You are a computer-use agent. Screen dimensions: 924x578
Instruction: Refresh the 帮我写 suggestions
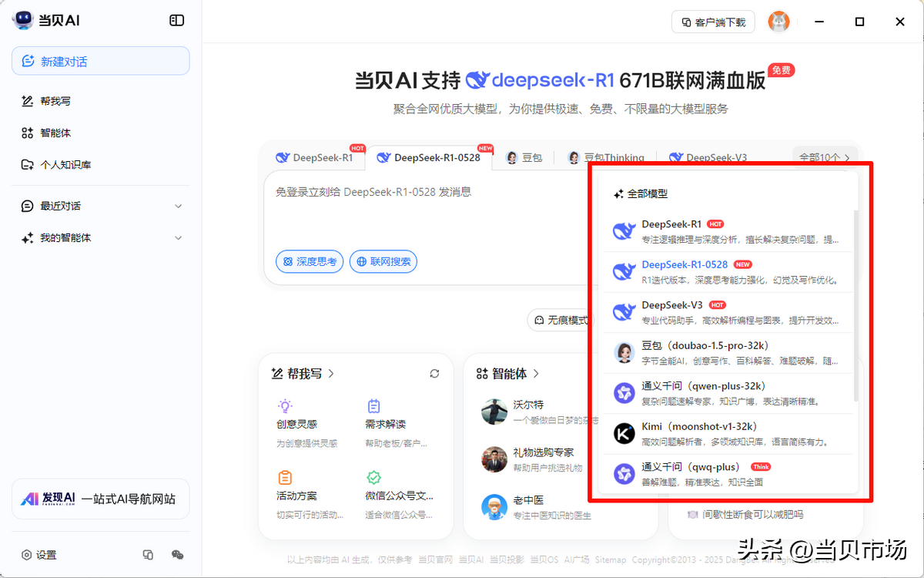click(x=434, y=374)
